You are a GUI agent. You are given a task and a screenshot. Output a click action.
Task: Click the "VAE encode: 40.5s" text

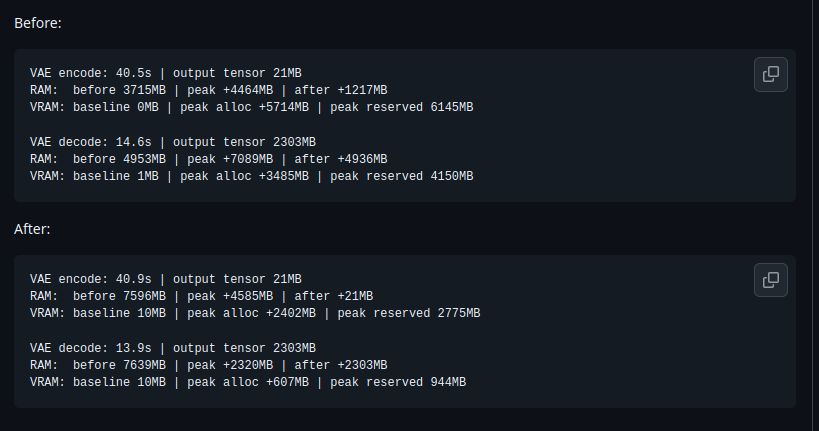tap(91, 73)
